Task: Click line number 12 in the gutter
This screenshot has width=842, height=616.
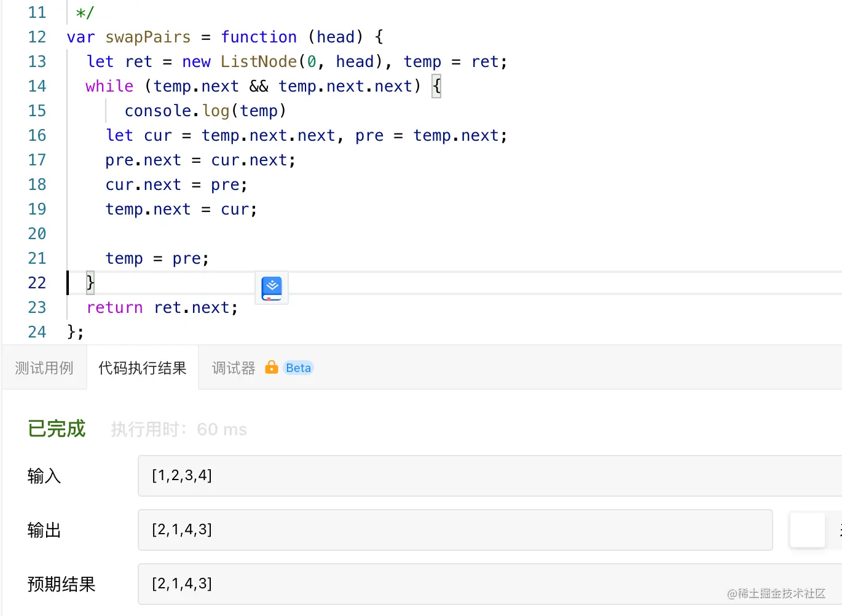Action: pos(37,37)
